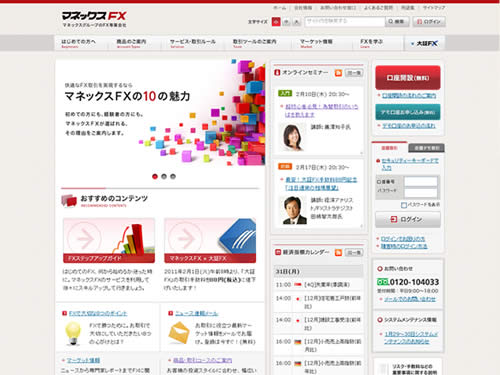This screenshot has height=375, width=500.
Task: Go to the 大証FX navigation tab
Action: pos(425,43)
